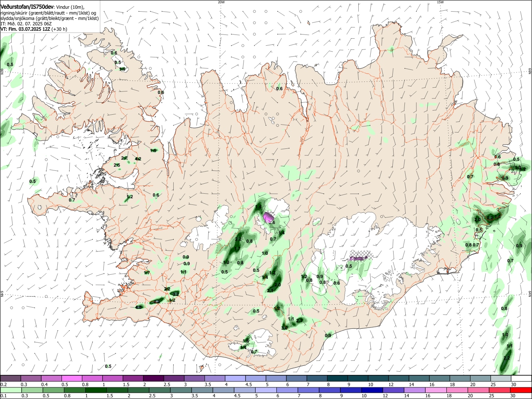Select the white swatch after 30 in upper row

tap(520, 379)
